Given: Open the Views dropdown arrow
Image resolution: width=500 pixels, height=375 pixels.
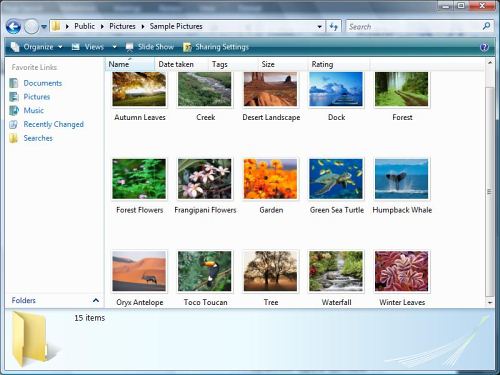Looking at the screenshot, I should click(114, 47).
